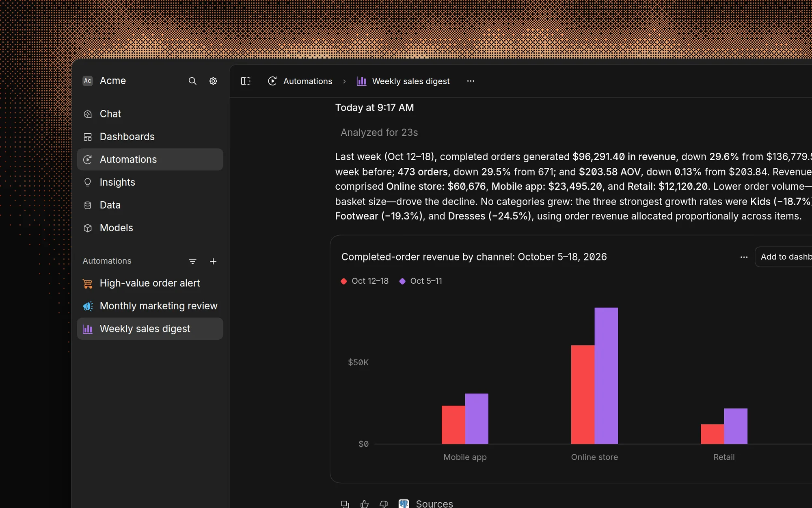
Task: Add a new automation with plus icon
Action: (x=213, y=261)
